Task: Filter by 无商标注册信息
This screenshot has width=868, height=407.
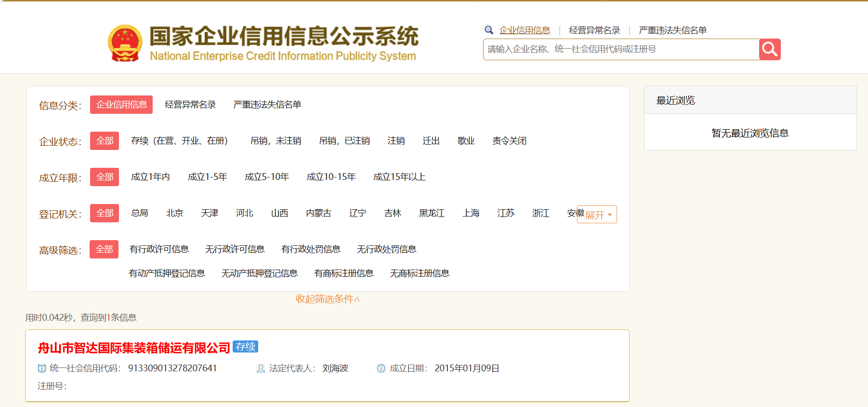Action: coord(420,273)
